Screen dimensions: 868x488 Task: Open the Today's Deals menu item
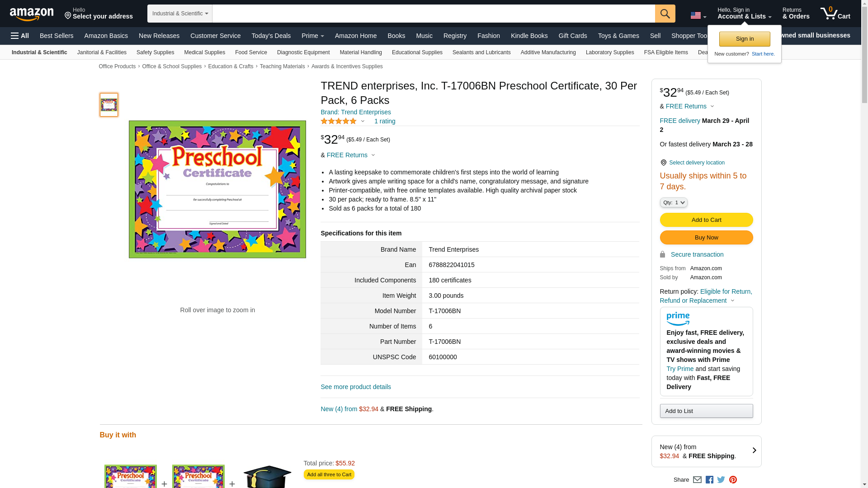click(271, 36)
